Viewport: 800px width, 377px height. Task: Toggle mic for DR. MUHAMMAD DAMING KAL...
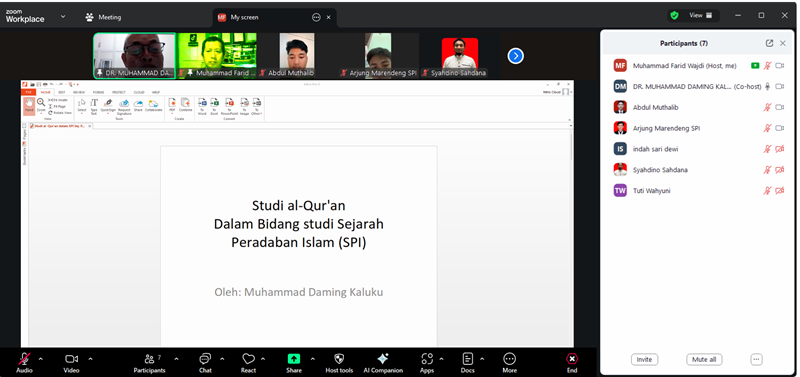point(767,87)
